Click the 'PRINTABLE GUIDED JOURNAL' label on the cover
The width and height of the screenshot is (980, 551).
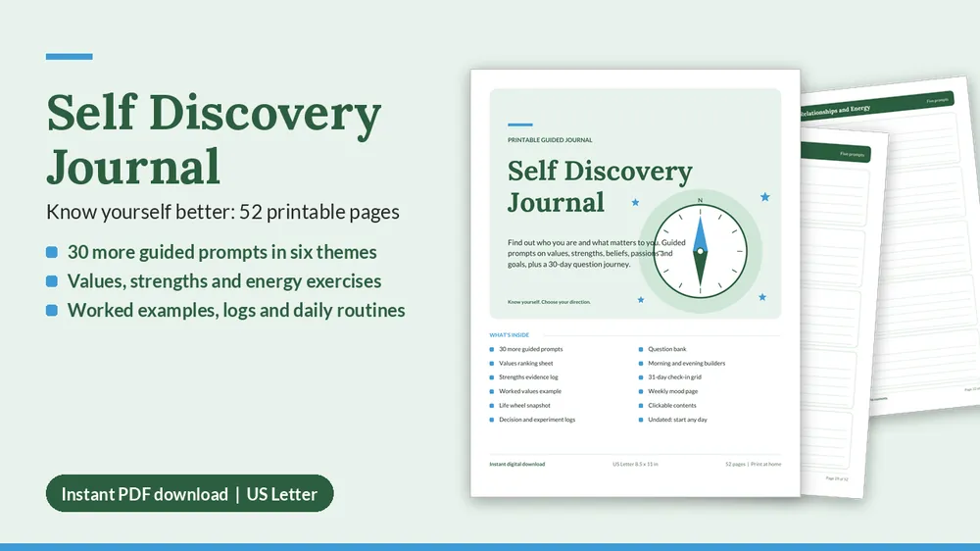(550, 140)
